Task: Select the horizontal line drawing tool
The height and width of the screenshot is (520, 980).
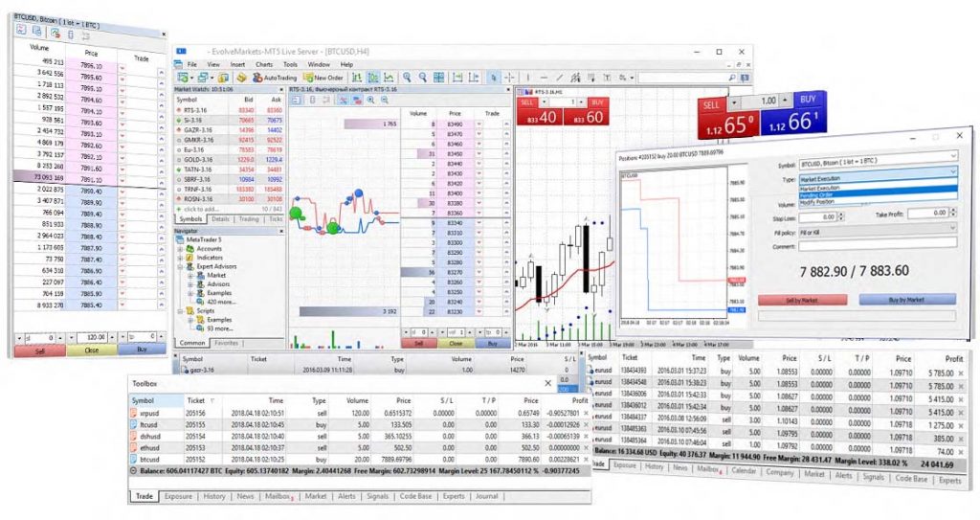Action: coord(544,78)
